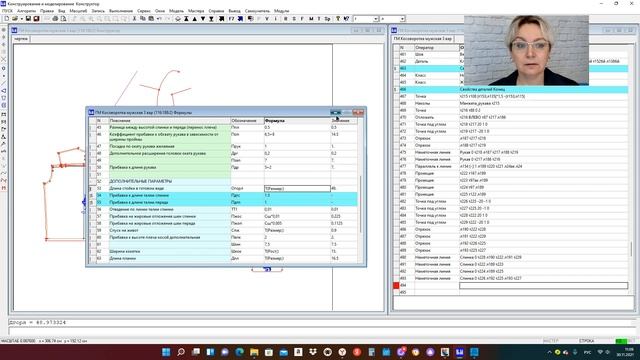Select the чертеж tab in Конструктор window
The image size is (640, 360).
[x=21, y=39]
